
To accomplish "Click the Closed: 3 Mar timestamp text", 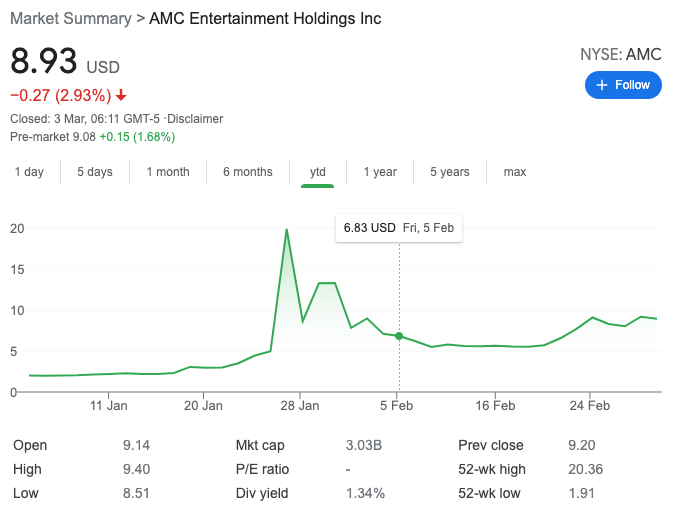I will (85, 119).
